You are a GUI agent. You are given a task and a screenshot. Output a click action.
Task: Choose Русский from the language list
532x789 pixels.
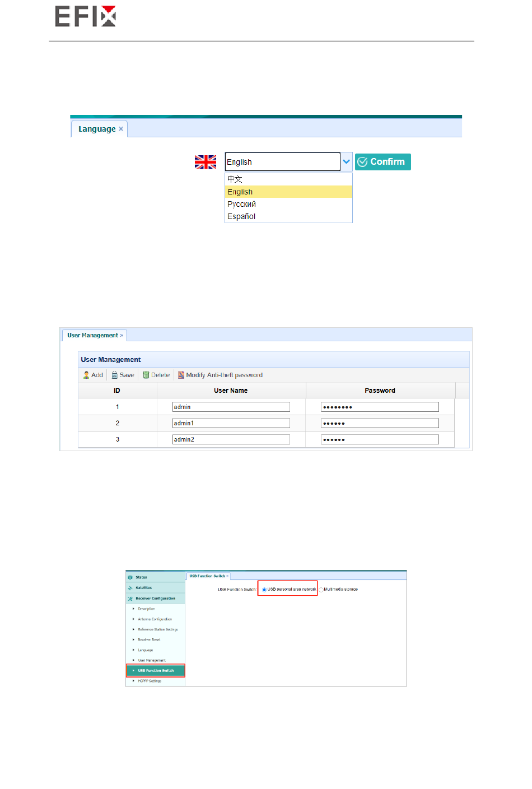tap(241, 204)
